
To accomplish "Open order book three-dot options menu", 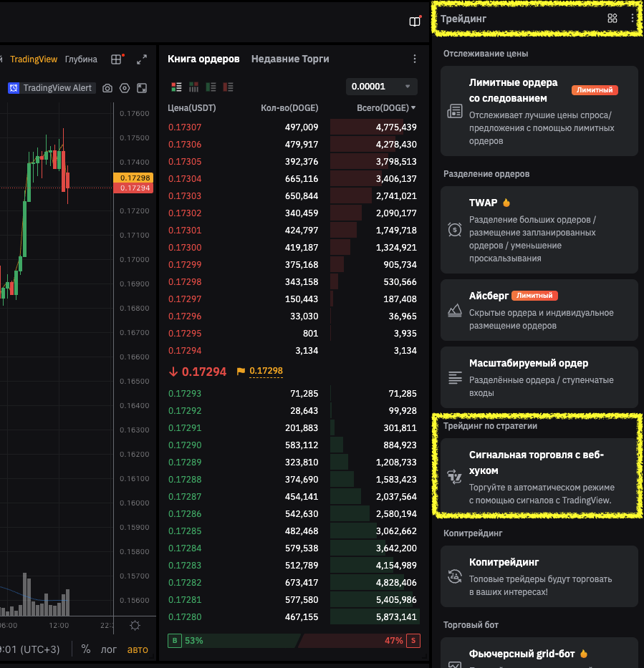I will click(414, 59).
